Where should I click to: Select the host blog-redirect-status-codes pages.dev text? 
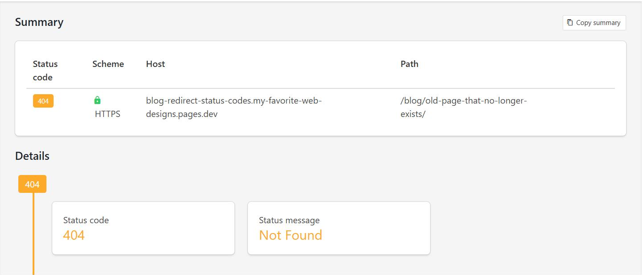click(234, 108)
